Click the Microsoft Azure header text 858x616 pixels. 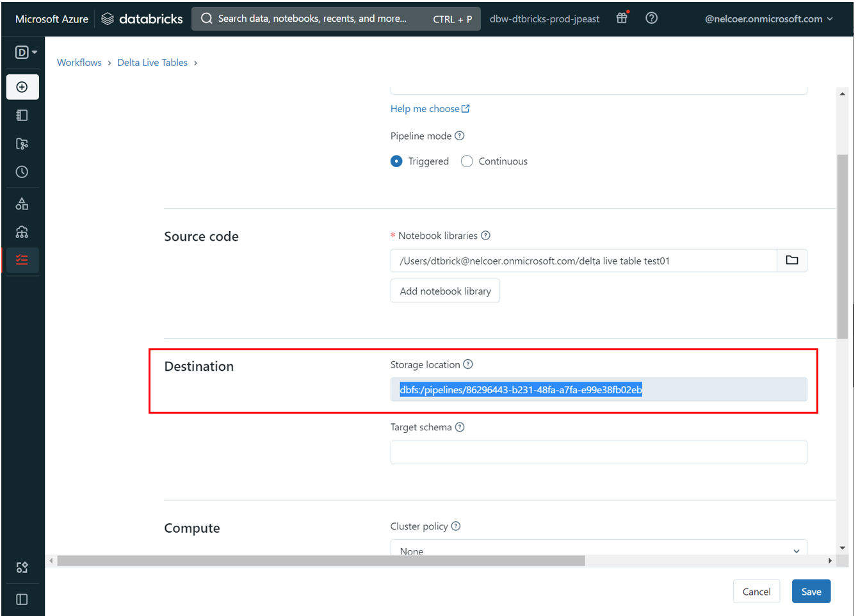(52, 19)
